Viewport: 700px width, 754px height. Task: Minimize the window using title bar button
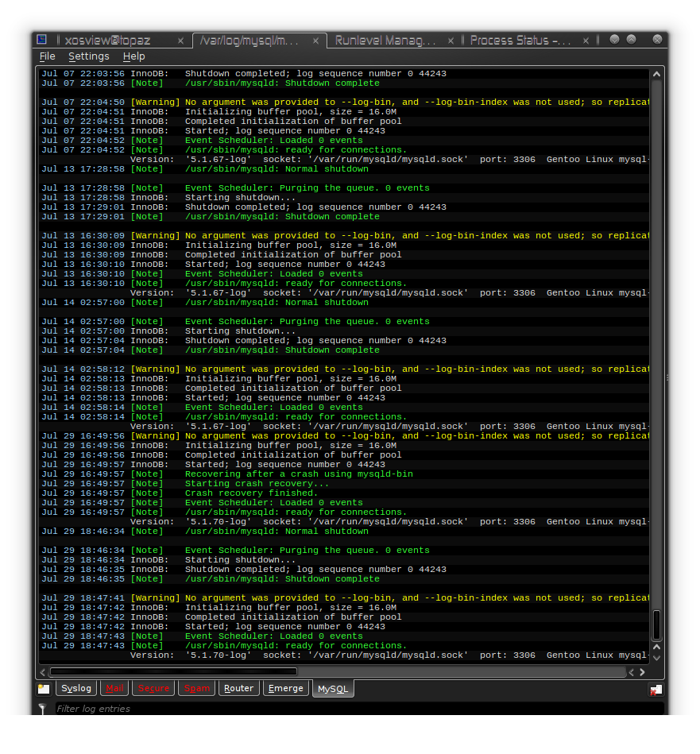(614, 40)
